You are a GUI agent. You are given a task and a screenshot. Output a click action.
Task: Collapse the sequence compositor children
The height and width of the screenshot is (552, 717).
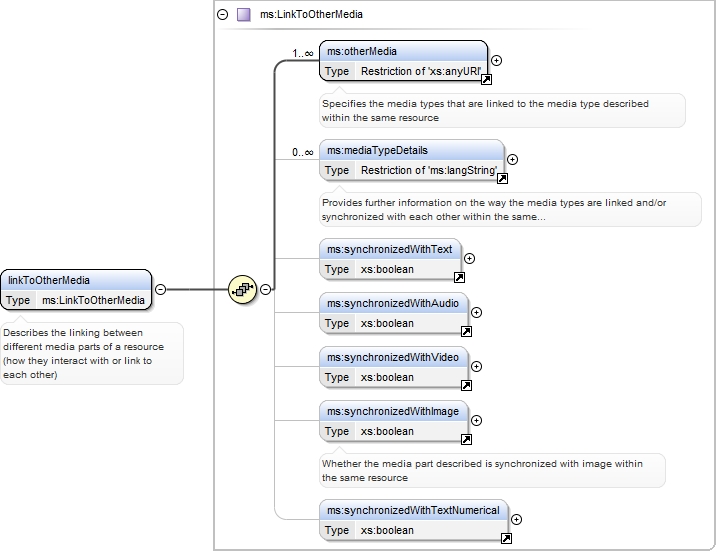[x=265, y=289]
